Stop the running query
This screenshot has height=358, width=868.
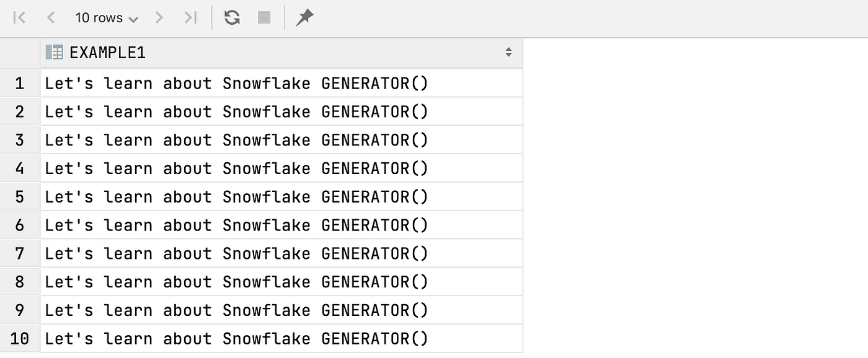(x=264, y=18)
